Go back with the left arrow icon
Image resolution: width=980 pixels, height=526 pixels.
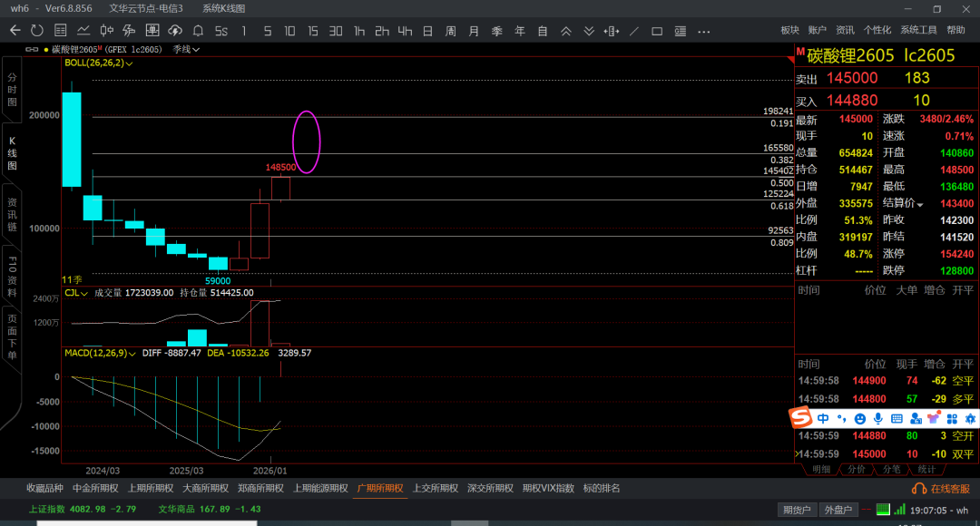click(15, 31)
